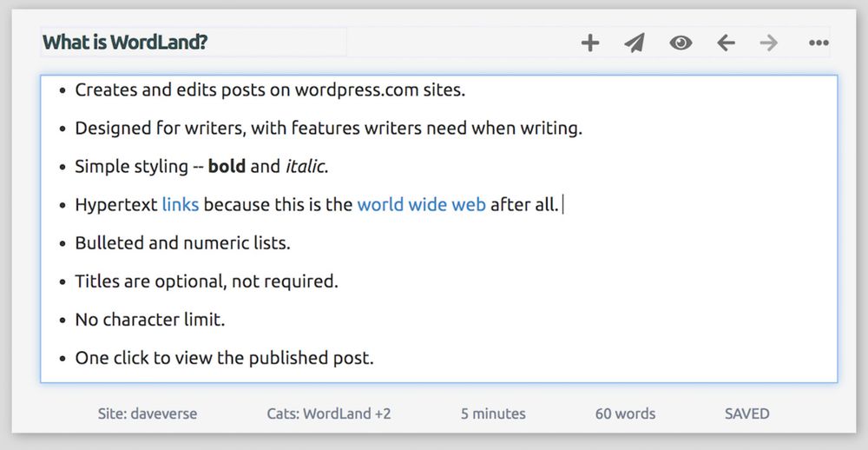Click the bold word 'bold'
868x450 pixels.
(227, 166)
